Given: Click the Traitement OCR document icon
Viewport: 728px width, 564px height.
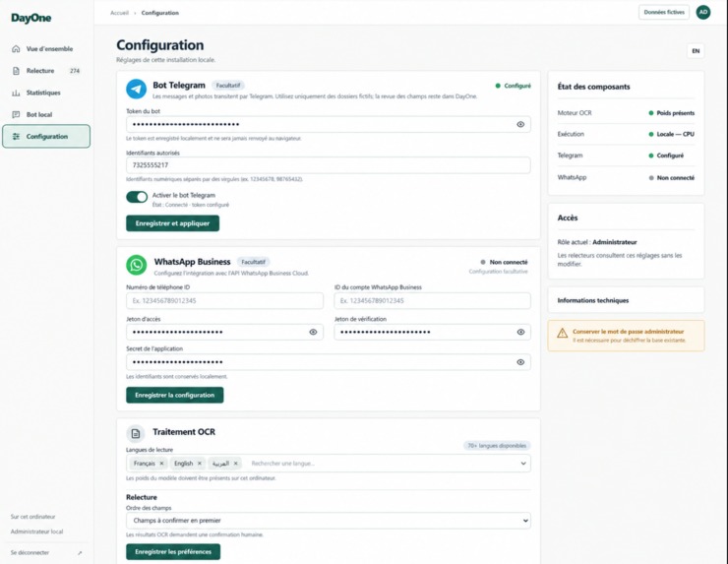Looking at the screenshot, I should tap(136, 434).
